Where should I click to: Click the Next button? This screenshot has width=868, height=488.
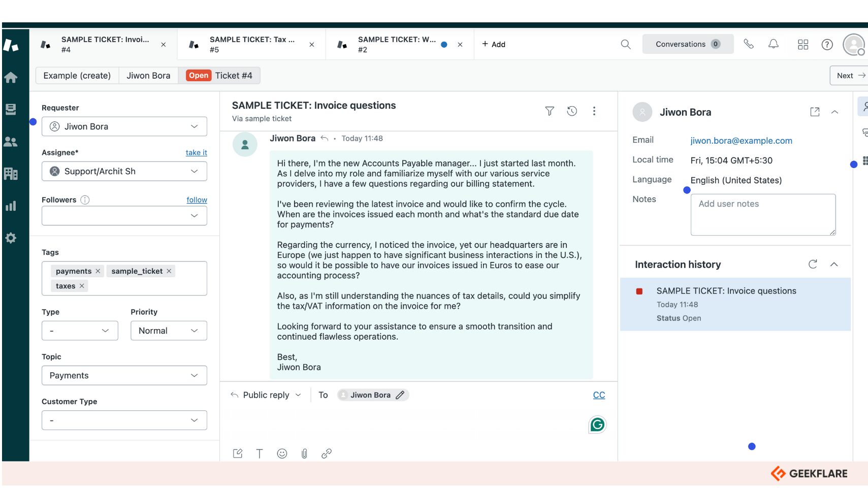pyautogui.click(x=850, y=76)
